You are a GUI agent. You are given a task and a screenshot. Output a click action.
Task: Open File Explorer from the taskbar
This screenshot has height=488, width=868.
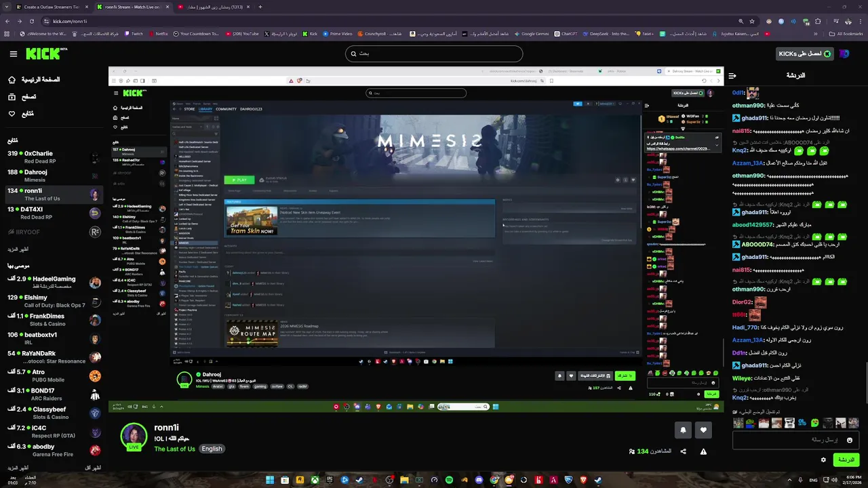tap(404, 480)
